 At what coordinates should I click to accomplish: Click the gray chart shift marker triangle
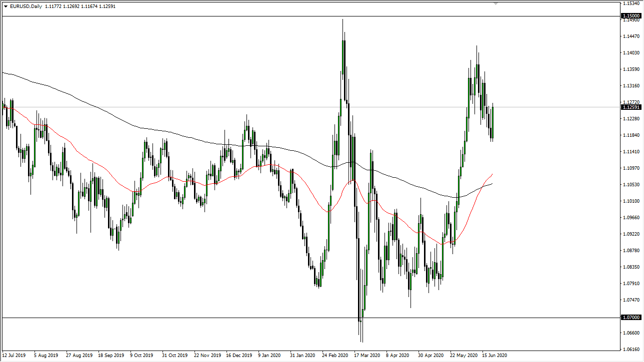click(x=495, y=3)
